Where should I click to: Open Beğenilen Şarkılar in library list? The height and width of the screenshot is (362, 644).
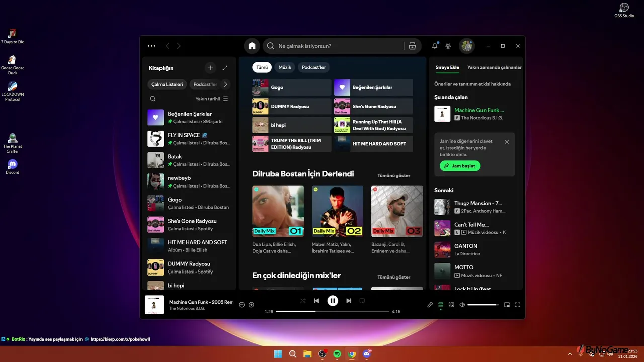click(x=190, y=117)
